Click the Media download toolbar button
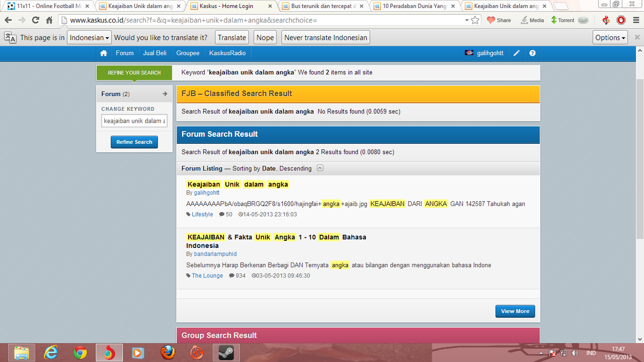 pos(532,20)
